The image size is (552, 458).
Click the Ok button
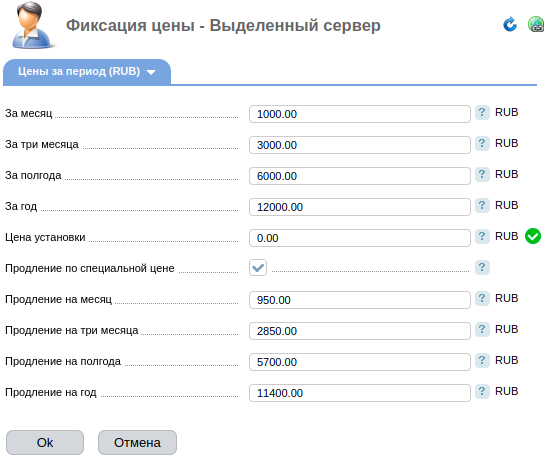coord(45,443)
